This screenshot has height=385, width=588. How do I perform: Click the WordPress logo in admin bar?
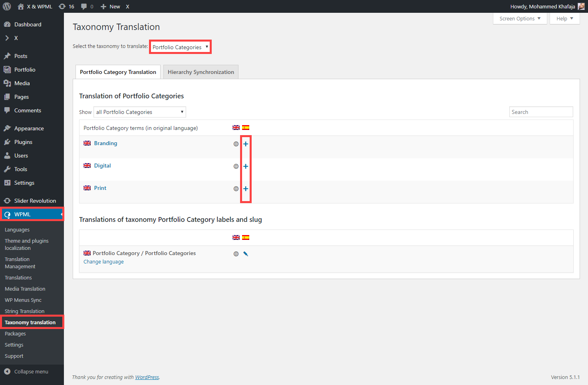[x=7, y=6]
